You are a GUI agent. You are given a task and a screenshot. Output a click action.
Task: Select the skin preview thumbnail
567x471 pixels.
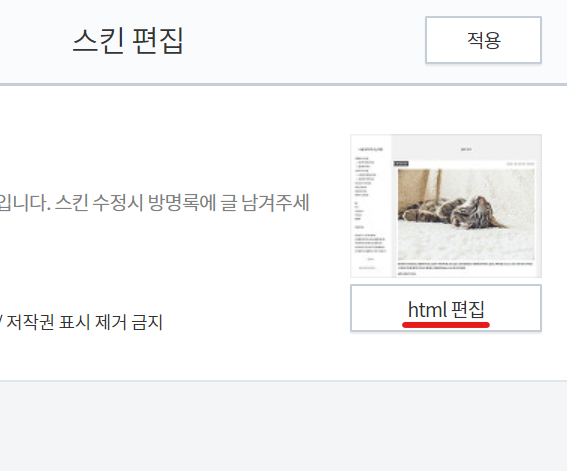click(446, 206)
